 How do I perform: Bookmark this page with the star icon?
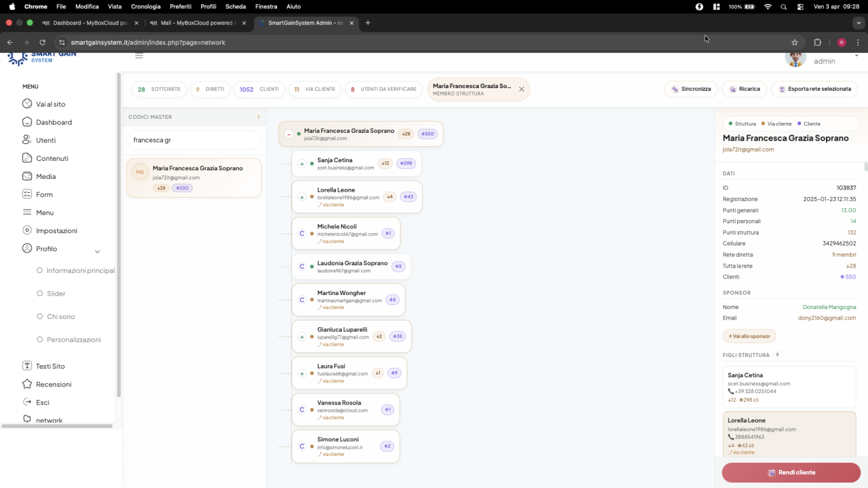(795, 42)
